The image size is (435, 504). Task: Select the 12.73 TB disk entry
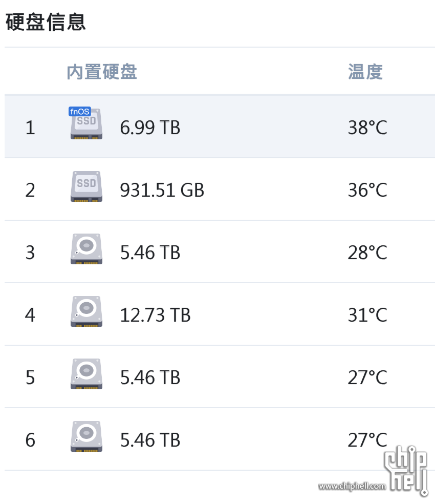tap(220, 314)
